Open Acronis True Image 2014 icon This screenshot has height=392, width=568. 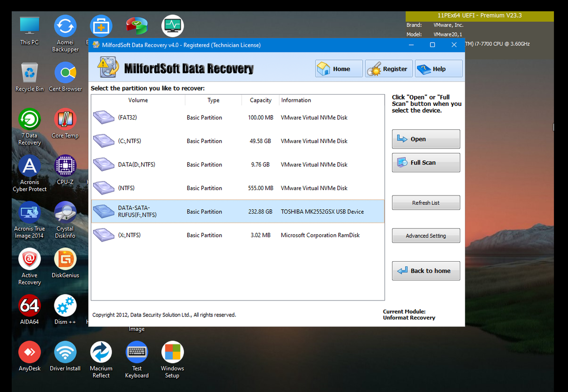click(x=29, y=220)
